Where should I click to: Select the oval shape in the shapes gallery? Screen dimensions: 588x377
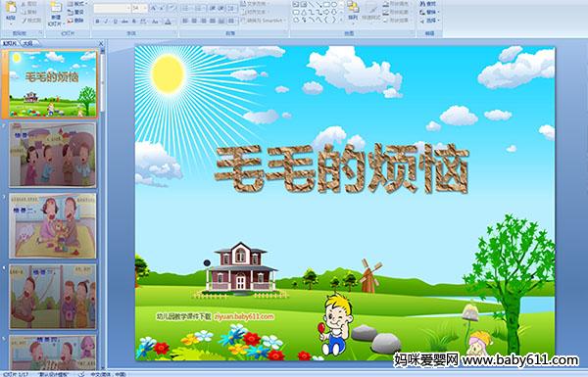click(334, 5)
